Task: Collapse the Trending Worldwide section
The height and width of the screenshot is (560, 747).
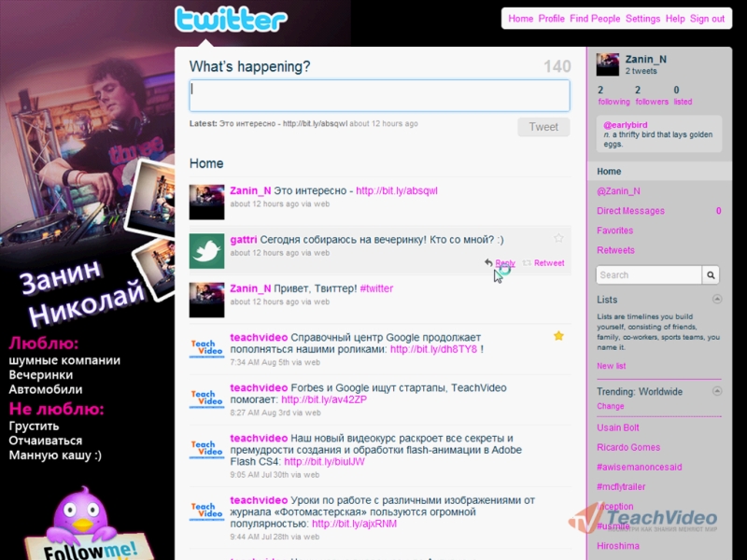Action: [x=716, y=391]
